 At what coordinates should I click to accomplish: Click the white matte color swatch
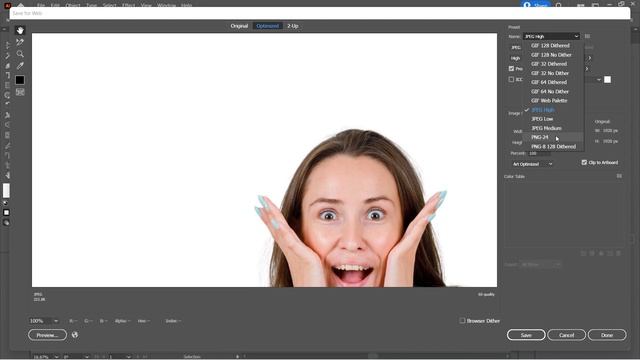point(607,80)
